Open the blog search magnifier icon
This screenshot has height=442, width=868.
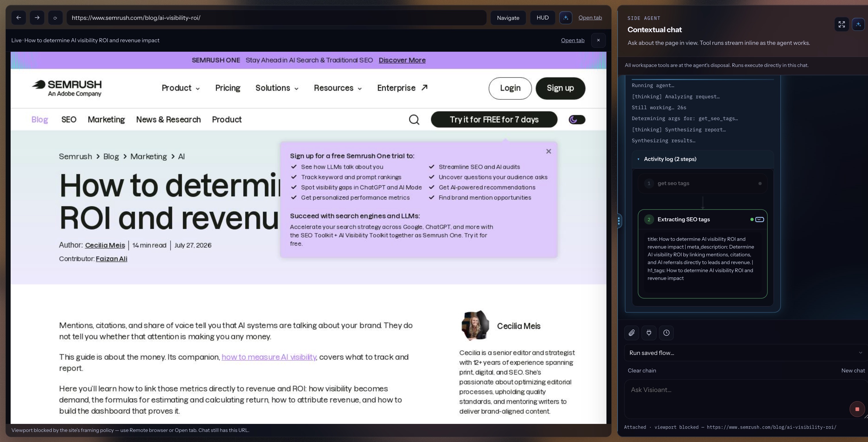[x=414, y=120]
